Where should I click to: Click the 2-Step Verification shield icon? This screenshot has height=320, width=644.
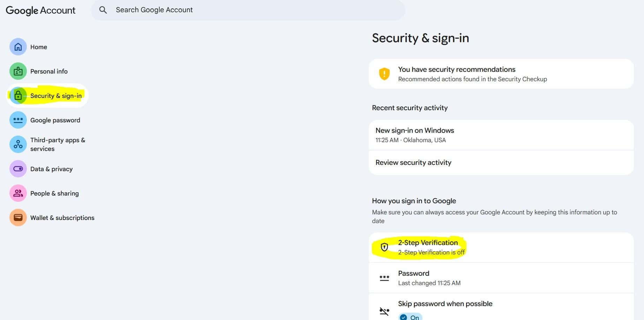click(x=384, y=247)
